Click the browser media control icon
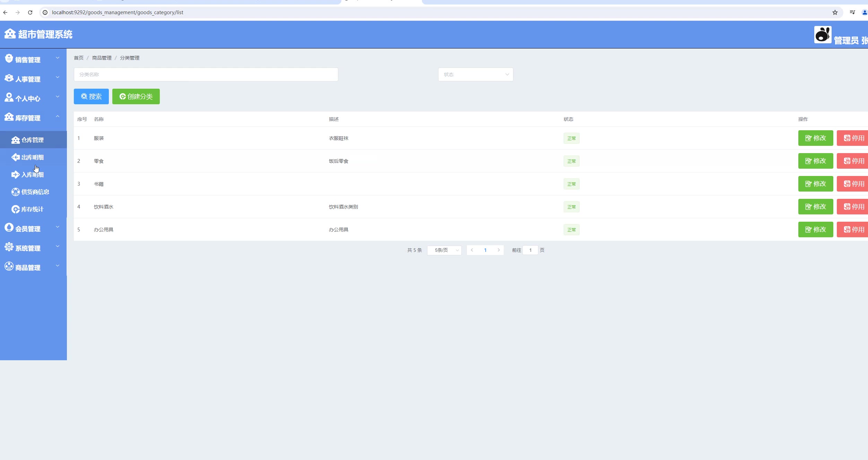Screen dimensions: 868x460 (x=852, y=12)
